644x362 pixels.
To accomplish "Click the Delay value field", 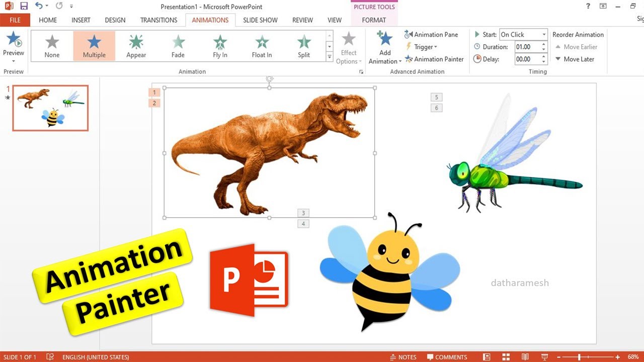I will 528,59.
